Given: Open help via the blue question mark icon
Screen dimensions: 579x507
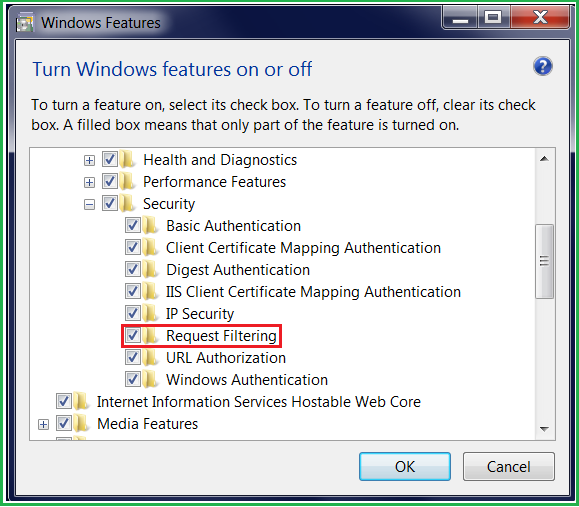Looking at the screenshot, I should [542, 66].
